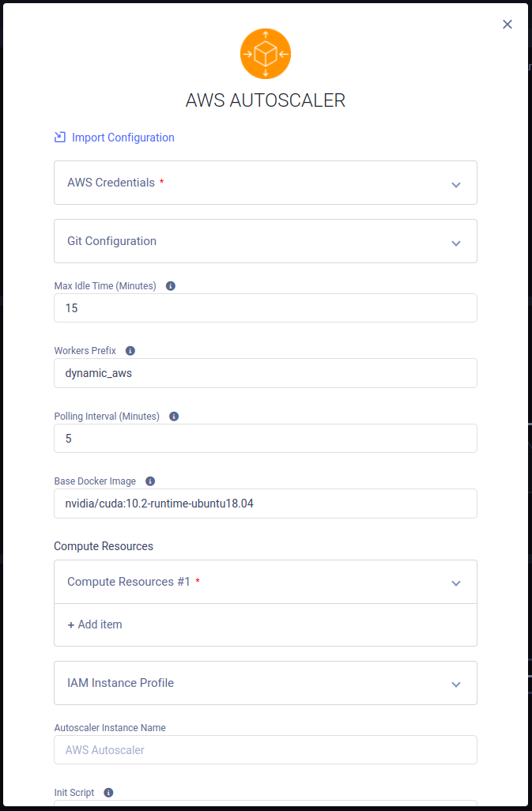Screen dimensions: 532x811
Task: Click the info icon beside Workers Prefix
Action: (x=130, y=350)
